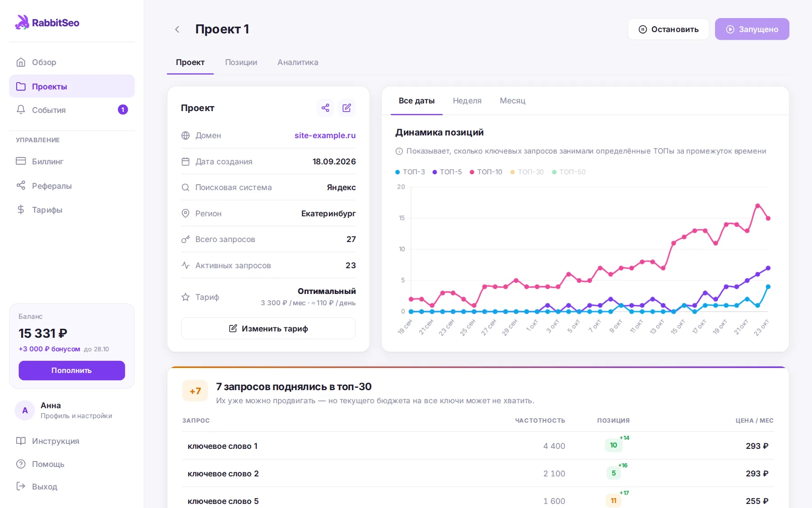812x508 pixels.
Task: Open Анна profile avatar
Action: pyautogui.click(x=25, y=410)
